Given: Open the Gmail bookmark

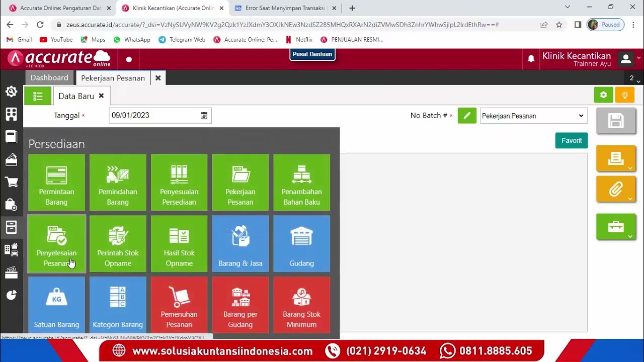Looking at the screenshot, I should (19, 40).
